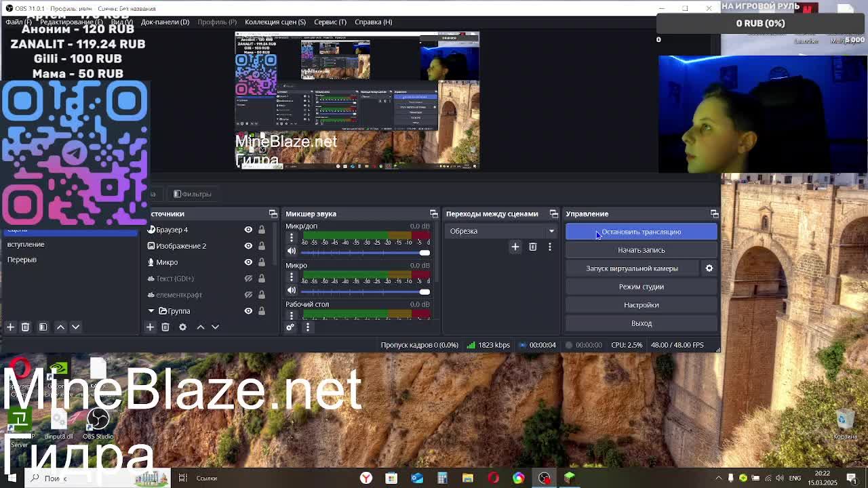This screenshot has width=868, height=488.
Task: Hide the Браузер 4 source
Action: [x=248, y=230]
